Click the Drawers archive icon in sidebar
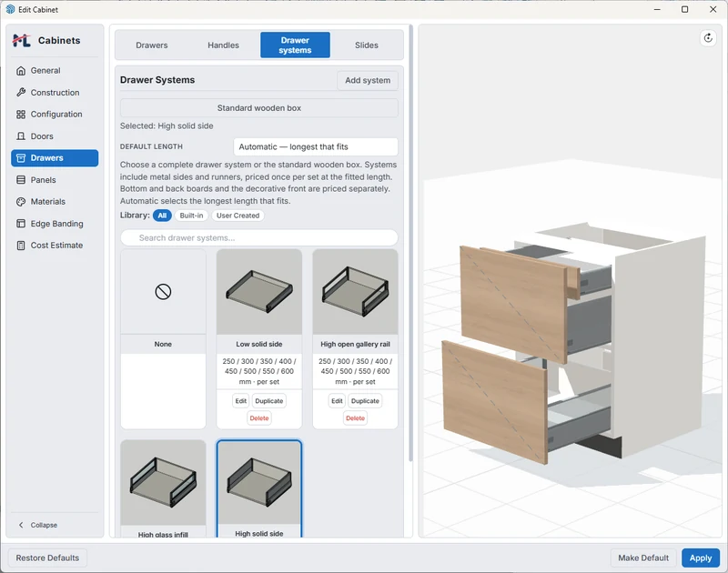 pos(20,157)
